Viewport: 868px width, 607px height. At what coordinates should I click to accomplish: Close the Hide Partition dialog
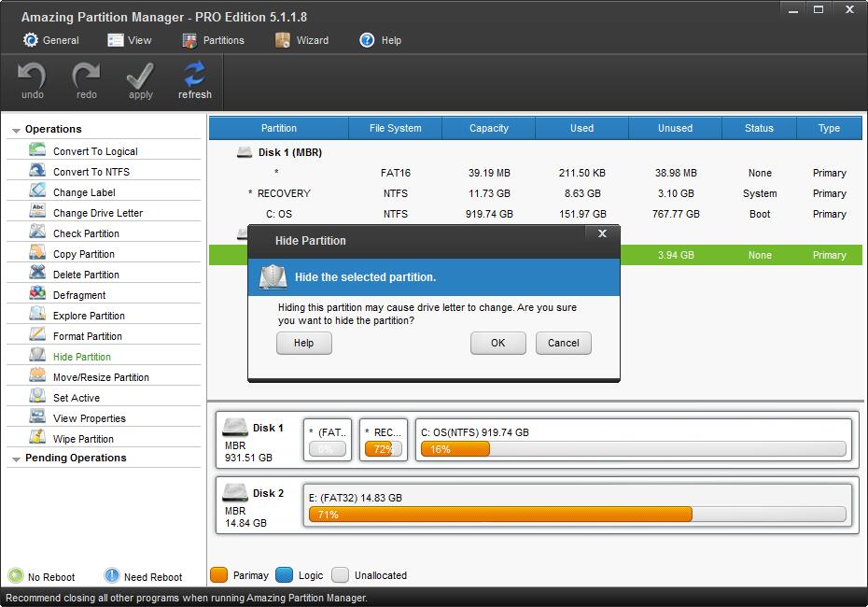(x=602, y=233)
